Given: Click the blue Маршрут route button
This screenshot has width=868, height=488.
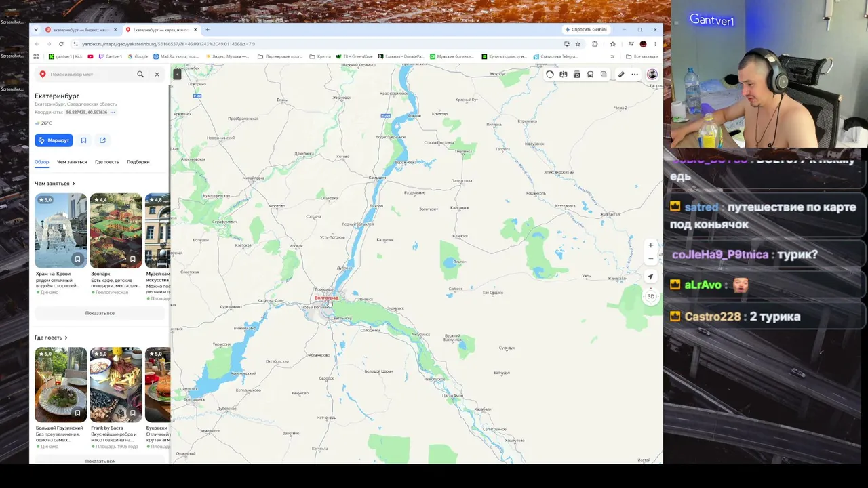Looking at the screenshot, I should click(x=54, y=140).
